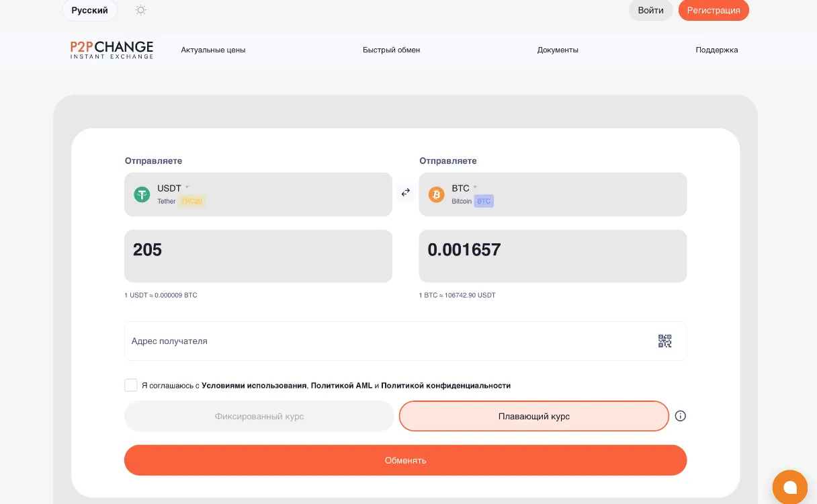This screenshot has width=817, height=504.
Task: Click the info icon beside Плавающий курс
Action: pos(680,416)
